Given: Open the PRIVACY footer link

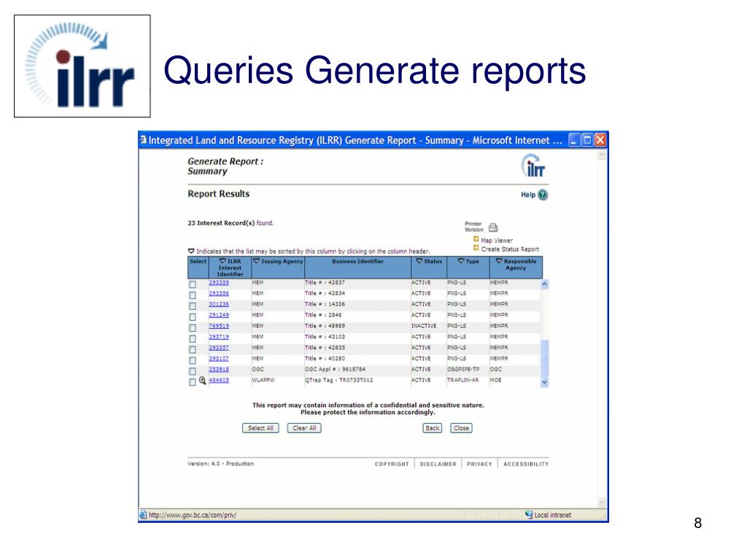Looking at the screenshot, I should 479,464.
